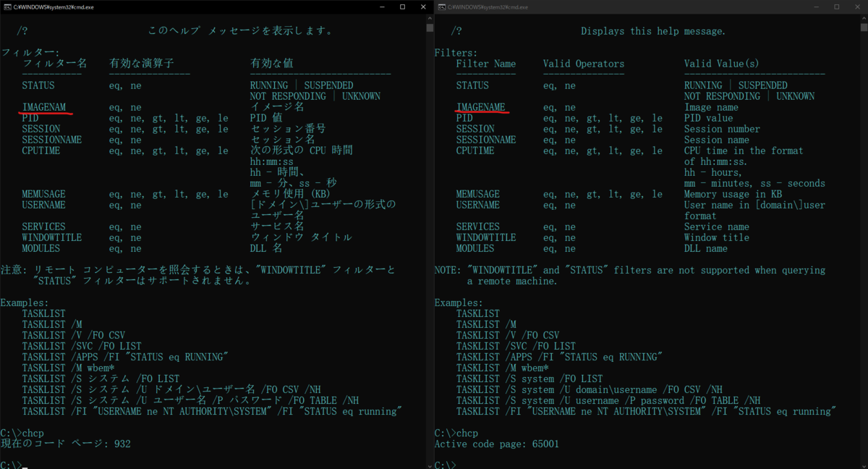
Task: Click 'mm - minutes, ss - seconds' text
Action: 754,183
